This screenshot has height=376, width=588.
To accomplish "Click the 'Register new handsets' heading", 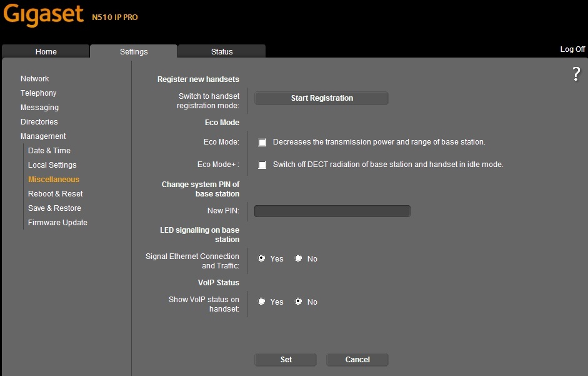I will pos(198,79).
